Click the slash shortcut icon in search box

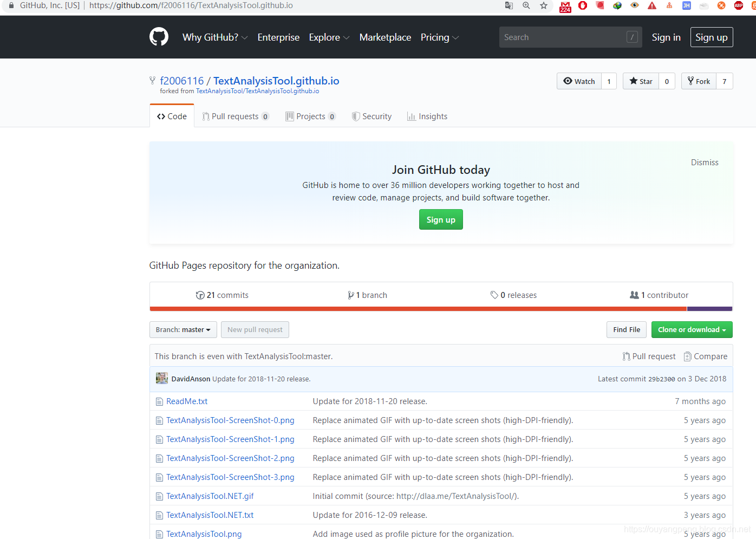click(x=632, y=37)
